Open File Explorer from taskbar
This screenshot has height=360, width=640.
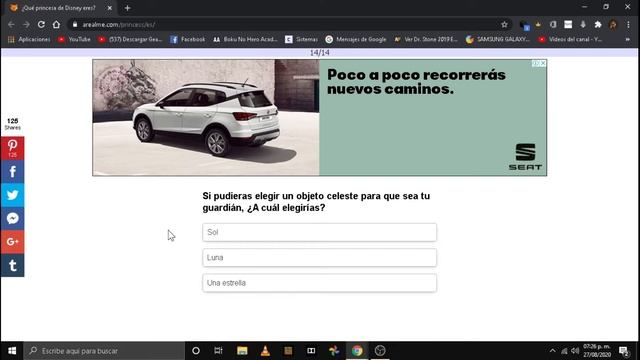tap(242, 351)
